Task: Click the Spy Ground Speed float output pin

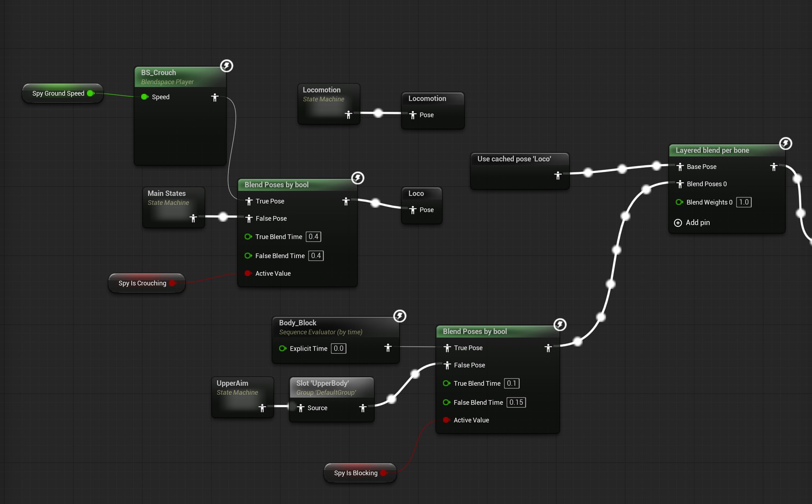Action: pyautogui.click(x=90, y=93)
